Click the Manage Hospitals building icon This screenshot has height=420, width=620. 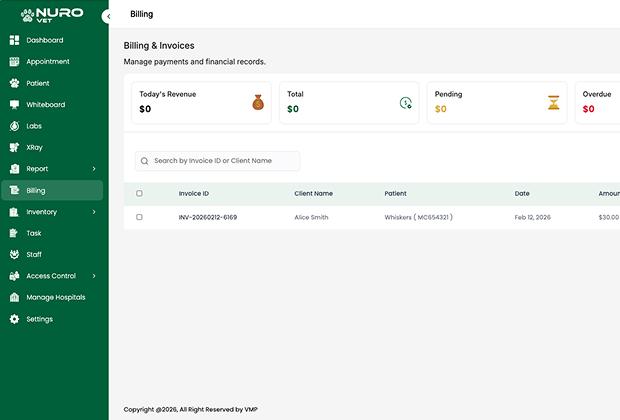[14, 297]
